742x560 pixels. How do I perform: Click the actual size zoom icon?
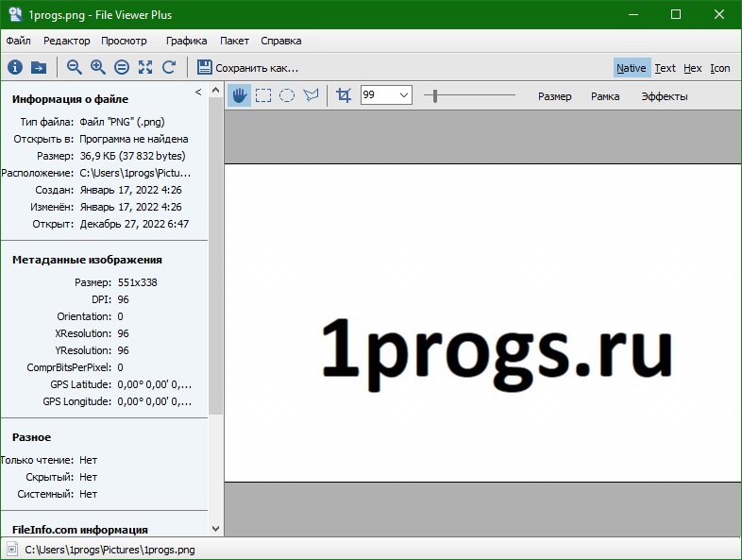click(122, 67)
